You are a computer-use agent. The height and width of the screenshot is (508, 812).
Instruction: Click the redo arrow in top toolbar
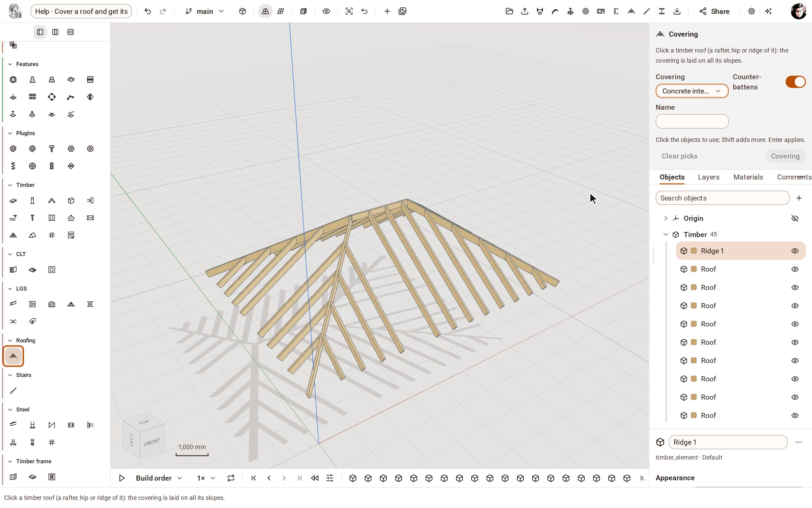point(163,11)
